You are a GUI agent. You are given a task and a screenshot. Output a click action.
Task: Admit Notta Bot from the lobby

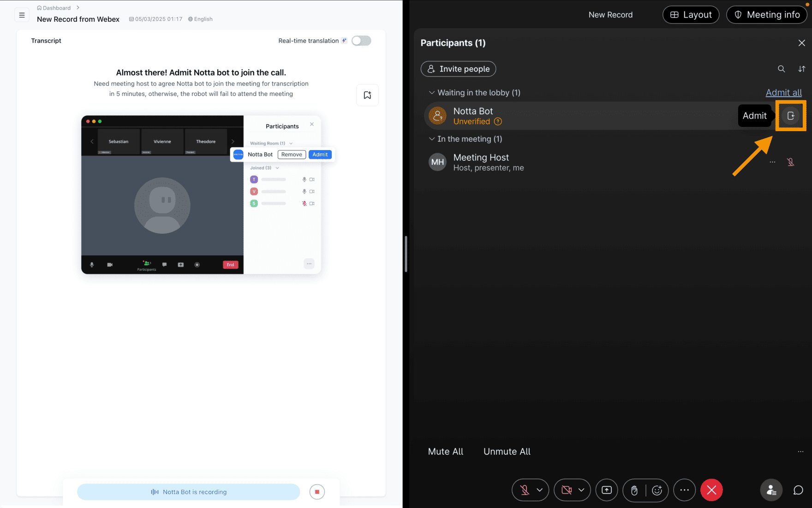(x=790, y=116)
